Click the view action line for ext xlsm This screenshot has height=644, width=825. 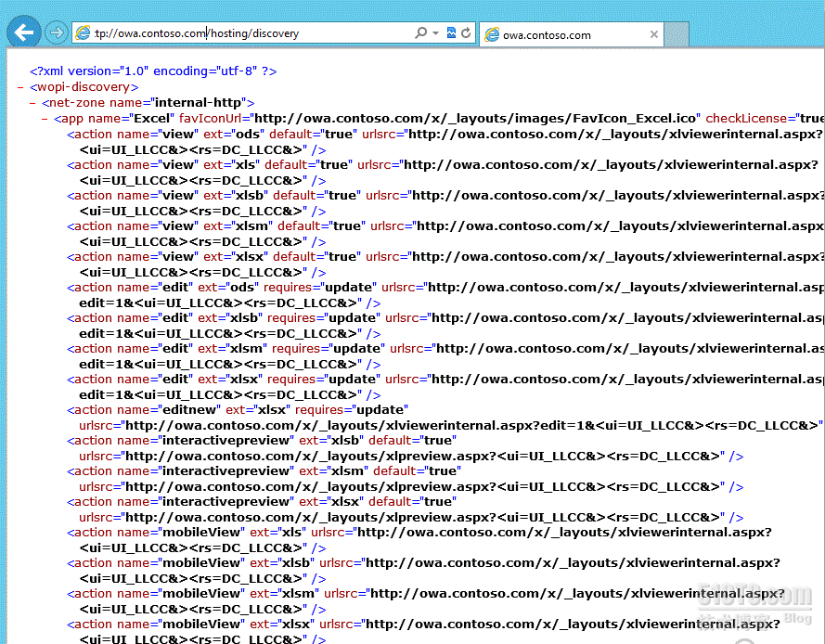445,225
